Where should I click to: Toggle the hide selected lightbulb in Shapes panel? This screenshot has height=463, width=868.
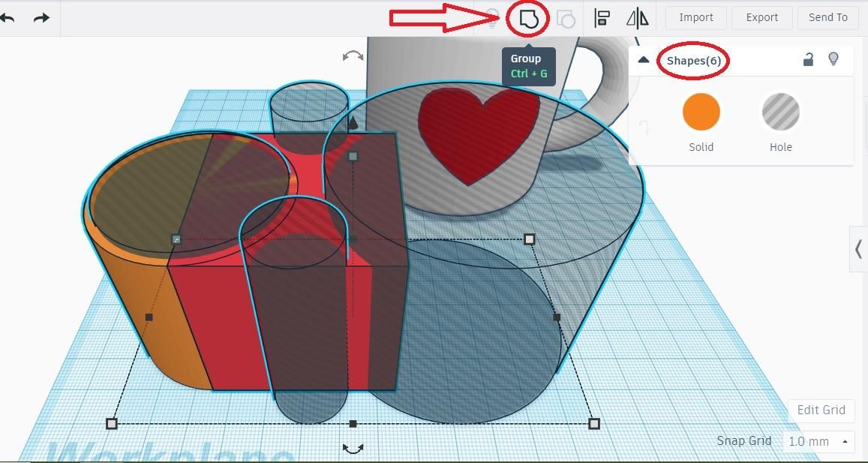tap(833, 59)
